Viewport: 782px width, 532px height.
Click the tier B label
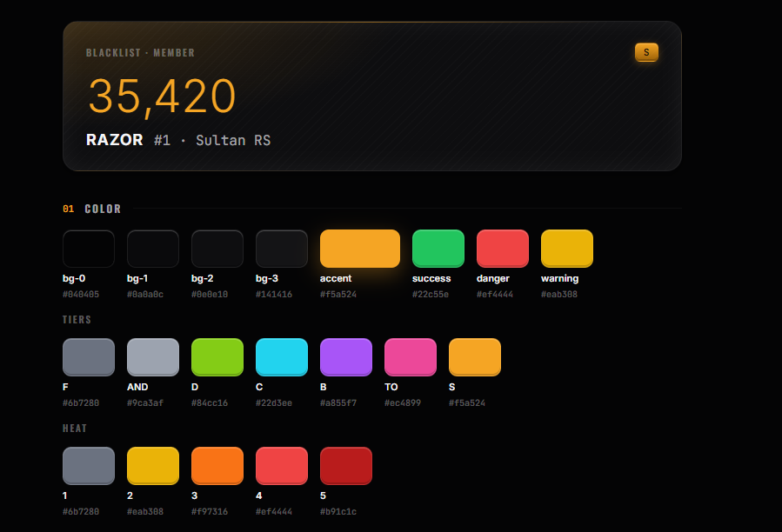324,387
